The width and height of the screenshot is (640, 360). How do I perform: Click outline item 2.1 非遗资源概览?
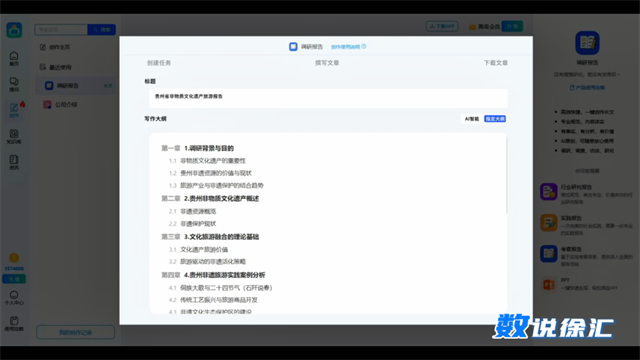coord(192,211)
